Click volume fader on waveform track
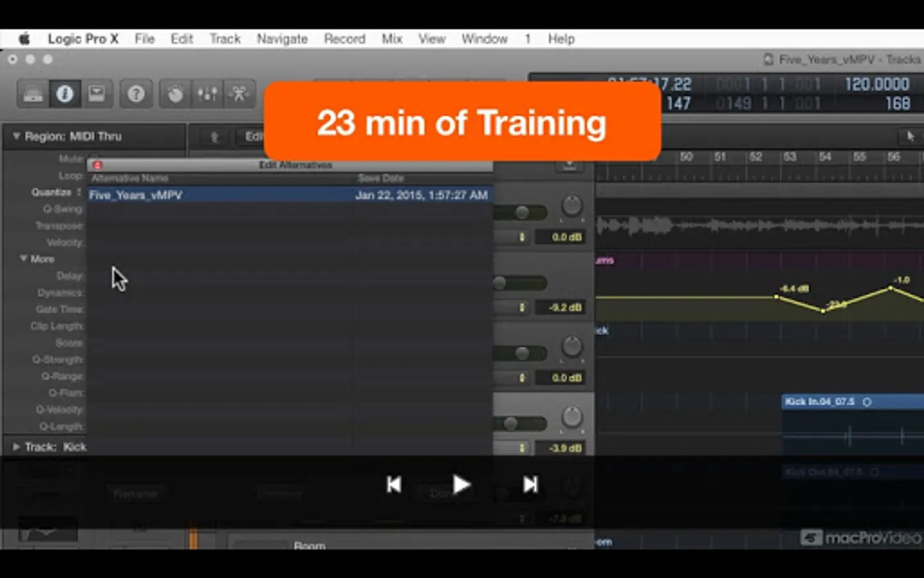This screenshot has width=924, height=578. (x=521, y=212)
